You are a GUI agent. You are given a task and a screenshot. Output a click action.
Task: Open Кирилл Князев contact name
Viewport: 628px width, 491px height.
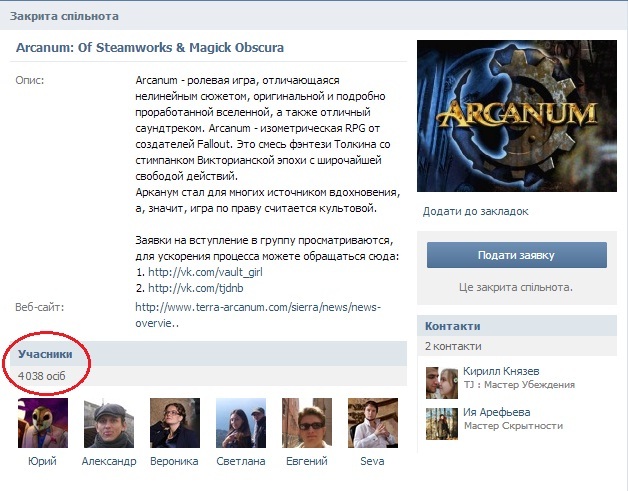point(501,371)
